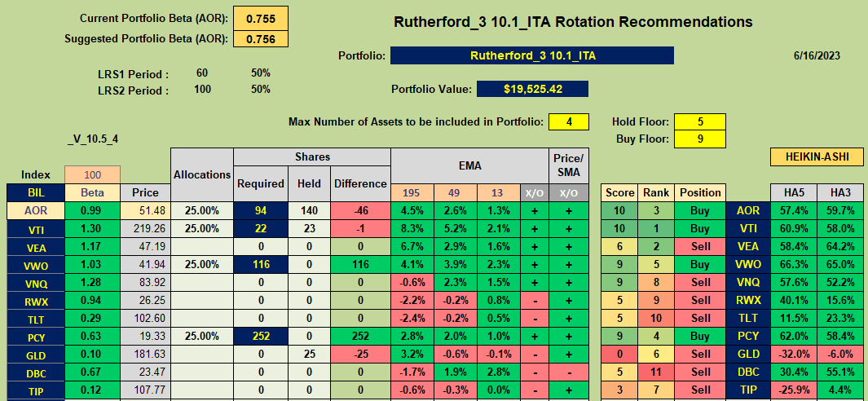Click the EMA 13 column header
868x401 pixels.
coord(498,192)
